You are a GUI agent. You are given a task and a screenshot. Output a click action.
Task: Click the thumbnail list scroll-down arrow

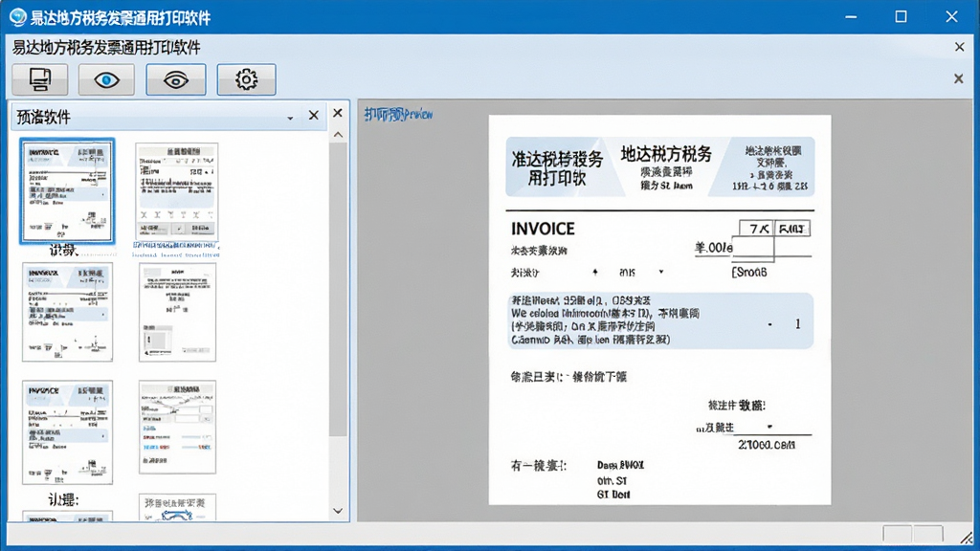338,511
